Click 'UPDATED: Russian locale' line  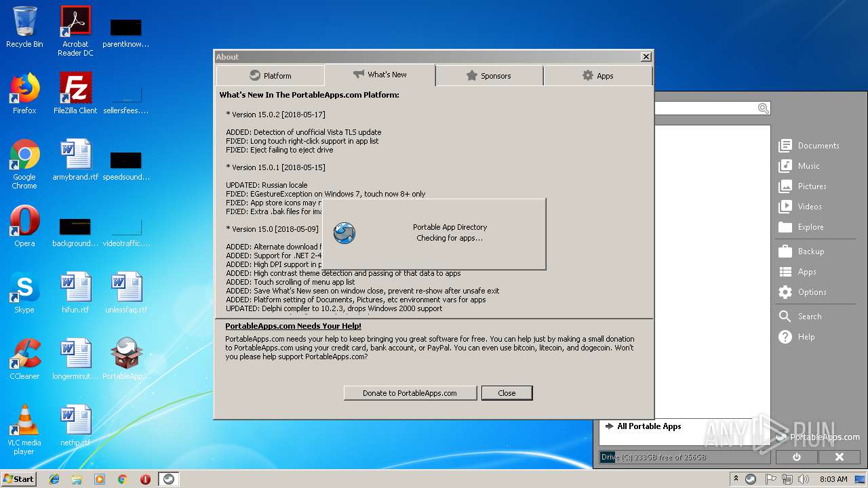[x=267, y=185]
